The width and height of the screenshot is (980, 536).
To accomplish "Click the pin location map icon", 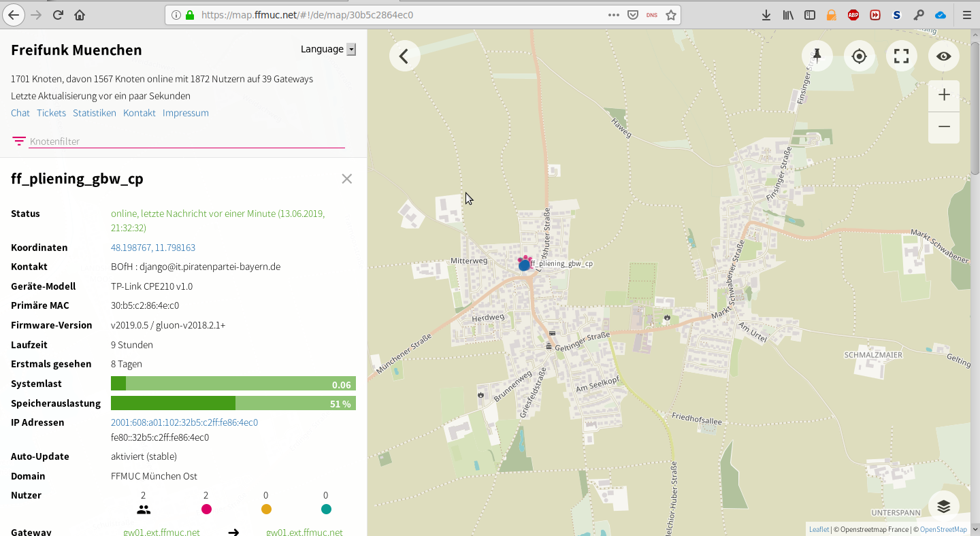I will (817, 56).
